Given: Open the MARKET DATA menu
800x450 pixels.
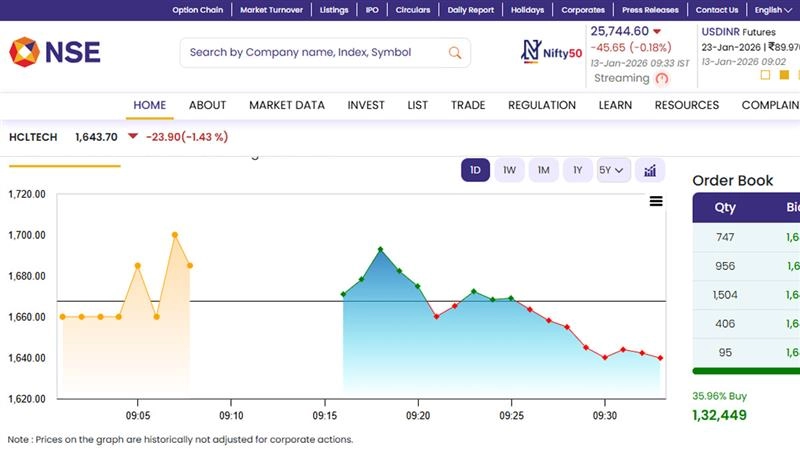Looking at the screenshot, I should click(x=286, y=105).
